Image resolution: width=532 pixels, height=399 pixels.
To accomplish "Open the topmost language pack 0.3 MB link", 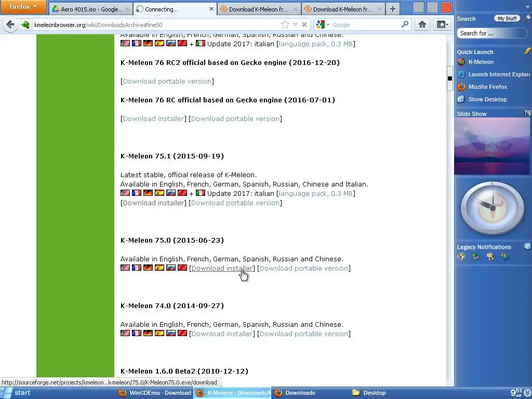I will (316, 44).
